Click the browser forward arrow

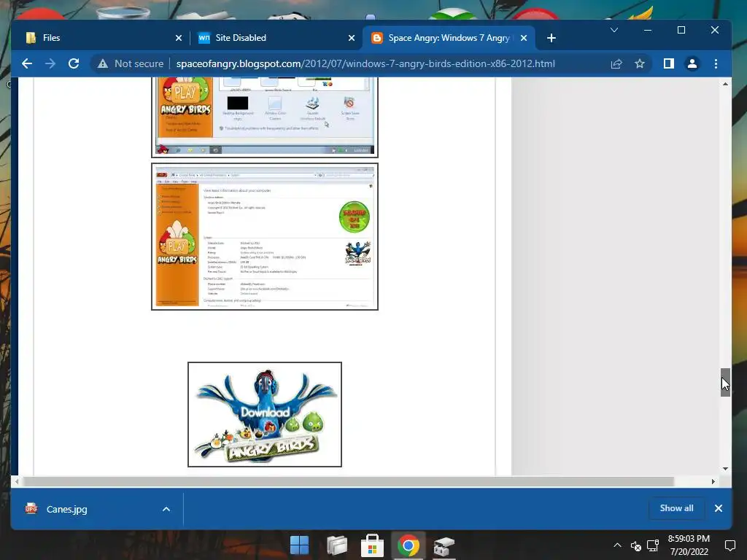point(50,63)
